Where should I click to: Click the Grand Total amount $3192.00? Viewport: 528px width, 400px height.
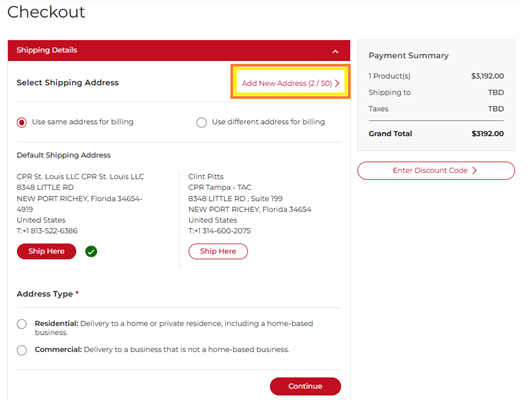pos(487,134)
